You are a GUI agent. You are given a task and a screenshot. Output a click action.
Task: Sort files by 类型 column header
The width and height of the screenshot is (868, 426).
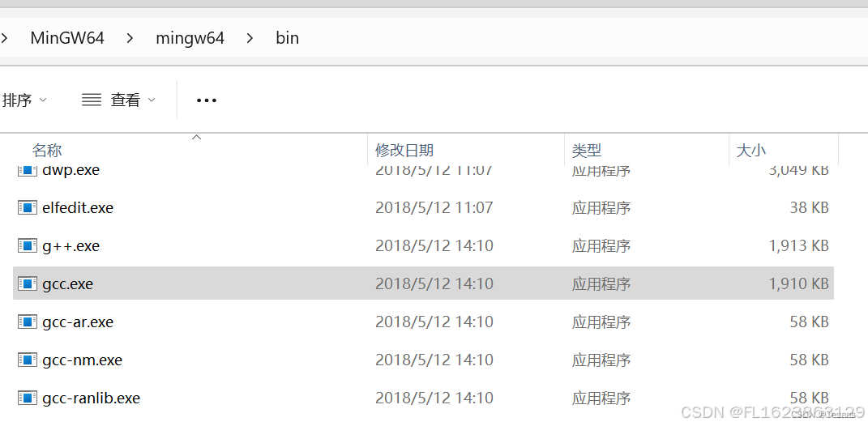click(587, 150)
